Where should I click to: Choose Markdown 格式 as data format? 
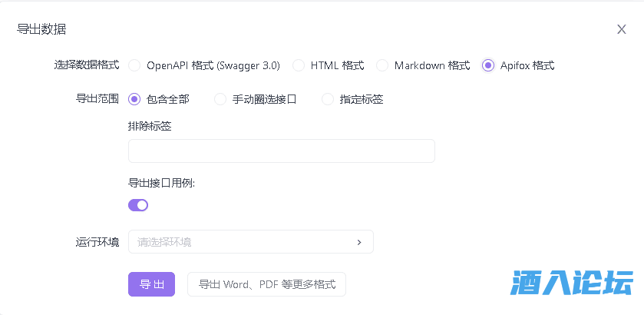coord(382,65)
